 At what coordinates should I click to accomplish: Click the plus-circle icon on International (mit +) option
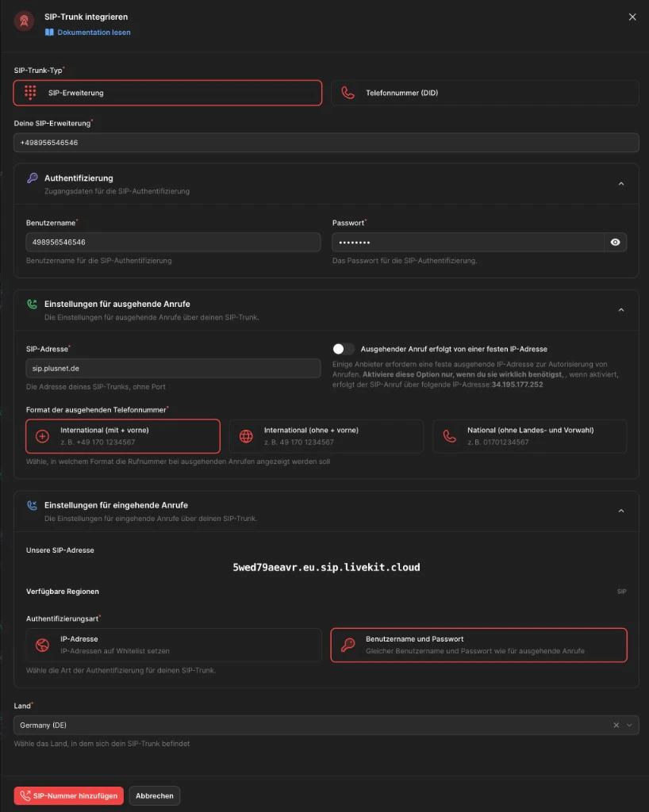pyautogui.click(x=41, y=435)
